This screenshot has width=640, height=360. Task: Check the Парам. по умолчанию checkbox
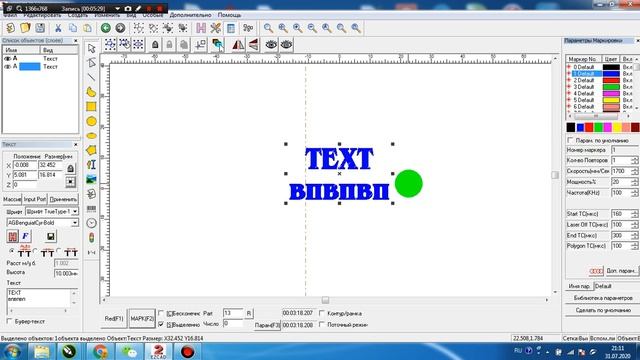tap(571, 140)
